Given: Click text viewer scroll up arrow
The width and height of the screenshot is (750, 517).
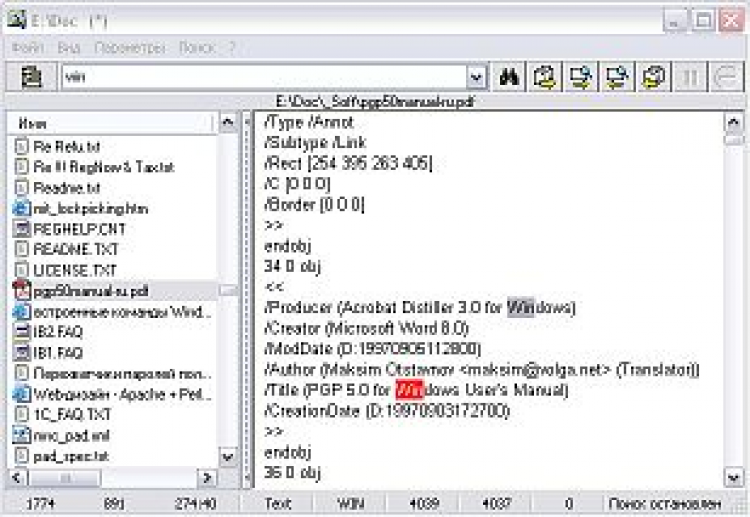Looking at the screenshot, I should pyautogui.click(x=734, y=123).
